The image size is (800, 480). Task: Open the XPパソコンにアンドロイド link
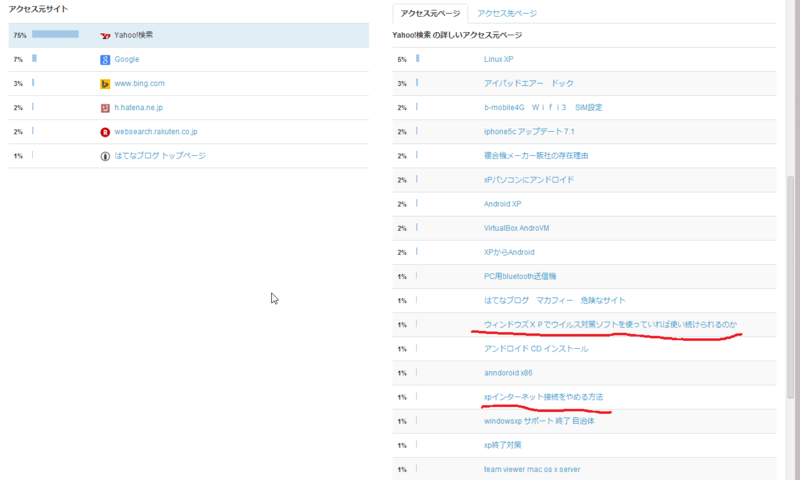click(529, 180)
